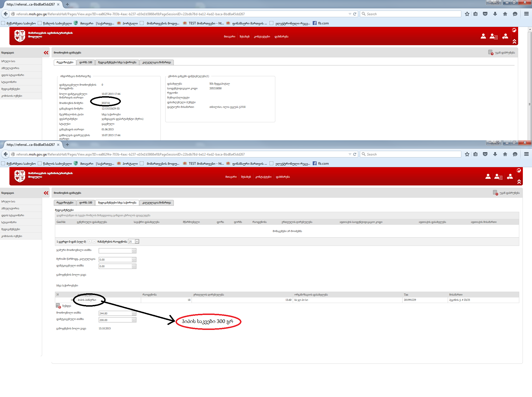Viewport: 532px width, 397px height.
Task: Switch to ფორმა 100 tab in upper window
Action: [86, 62]
